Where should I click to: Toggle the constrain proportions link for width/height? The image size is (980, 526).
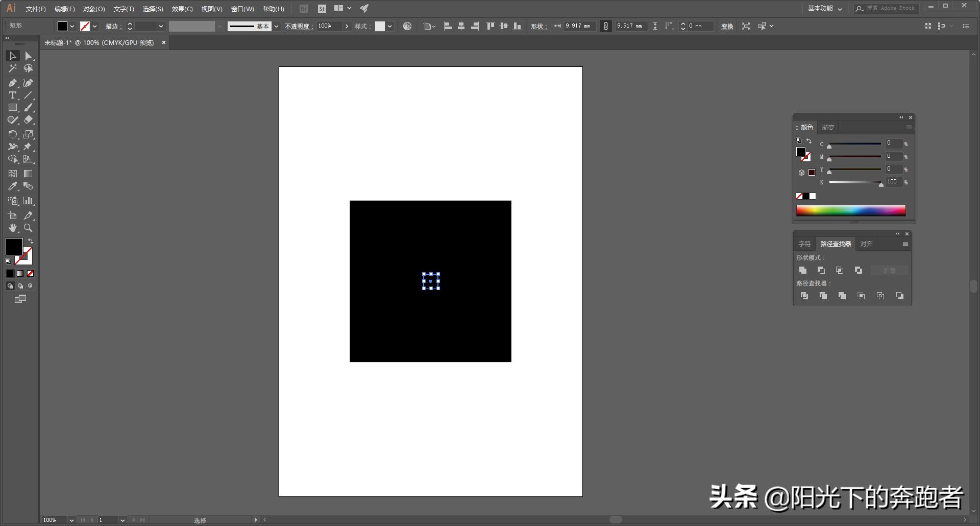click(605, 26)
